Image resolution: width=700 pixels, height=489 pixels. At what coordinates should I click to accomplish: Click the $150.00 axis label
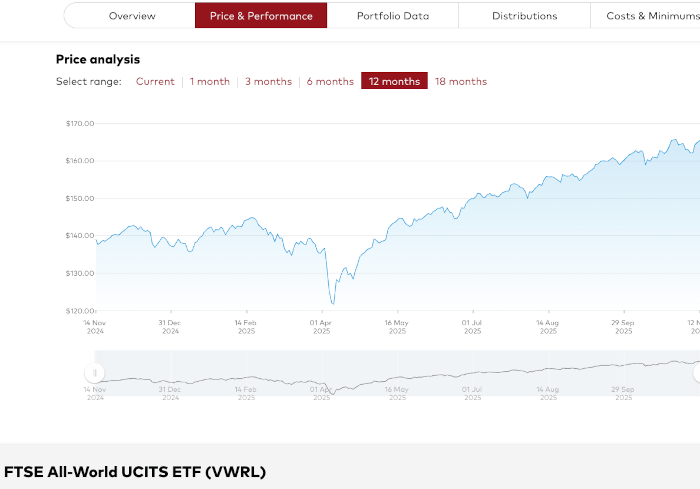(x=80, y=198)
